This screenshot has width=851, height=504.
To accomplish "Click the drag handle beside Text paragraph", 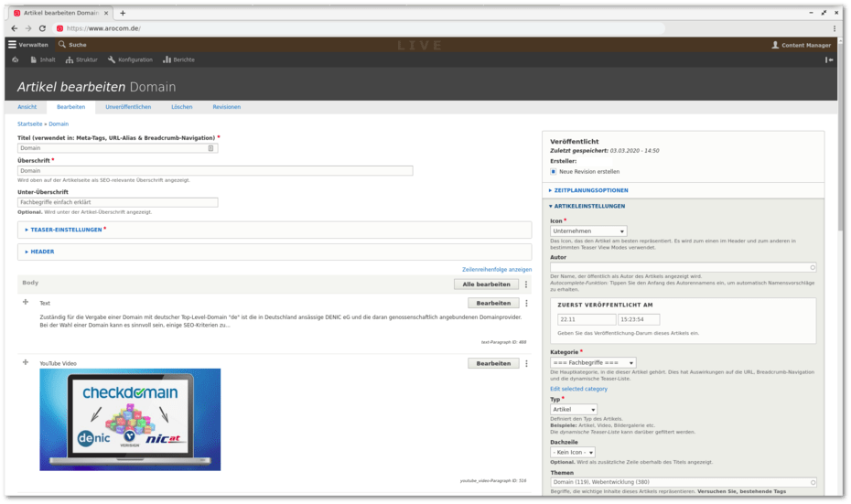I will point(26,302).
